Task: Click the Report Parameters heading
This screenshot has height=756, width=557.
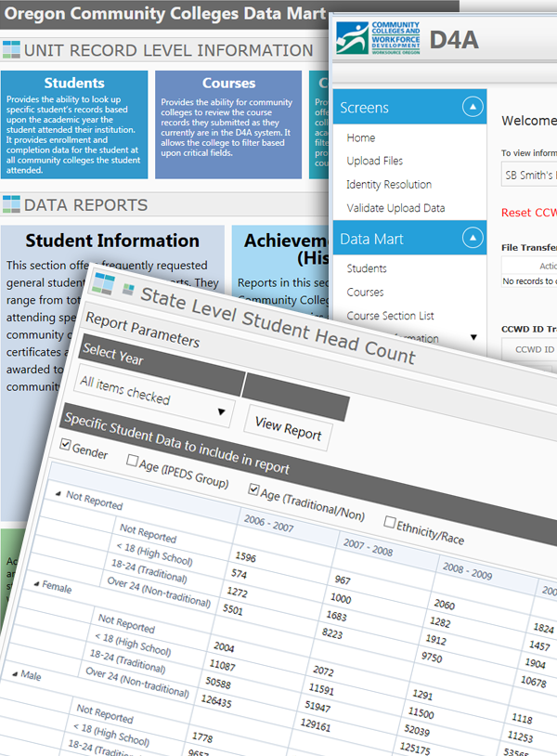Action: click(x=142, y=329)
